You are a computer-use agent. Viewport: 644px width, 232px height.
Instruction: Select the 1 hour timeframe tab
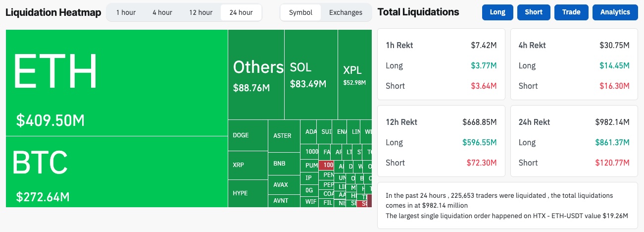click(x=126, y=12)
